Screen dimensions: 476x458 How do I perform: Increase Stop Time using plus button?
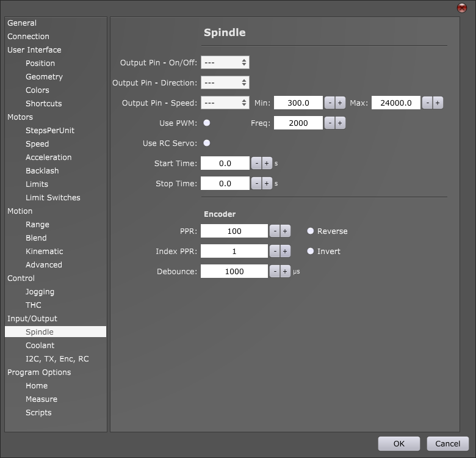[x=267, y=184]
